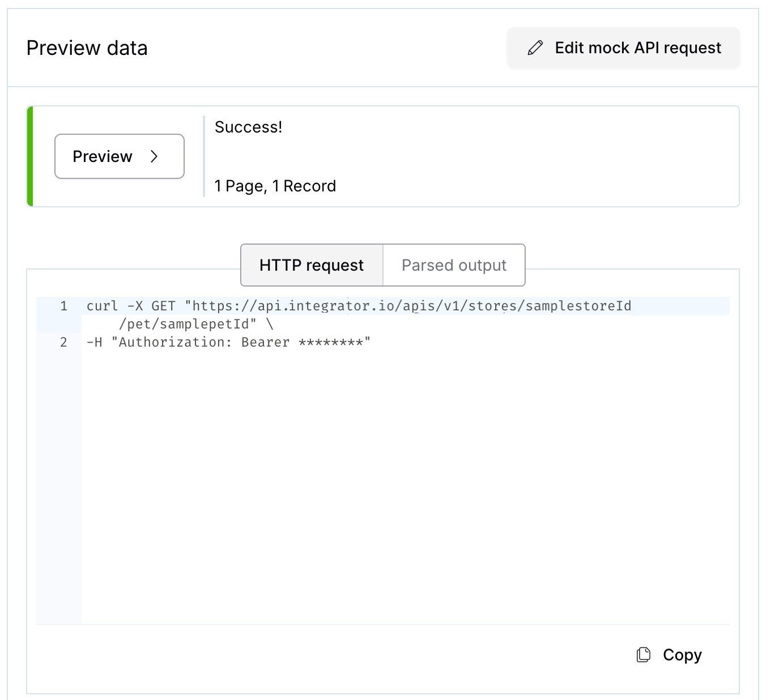Image resolution: width=775 pixels, height=700 pixels.
Task: Click the Preview button label
Action: click(103, 156)
